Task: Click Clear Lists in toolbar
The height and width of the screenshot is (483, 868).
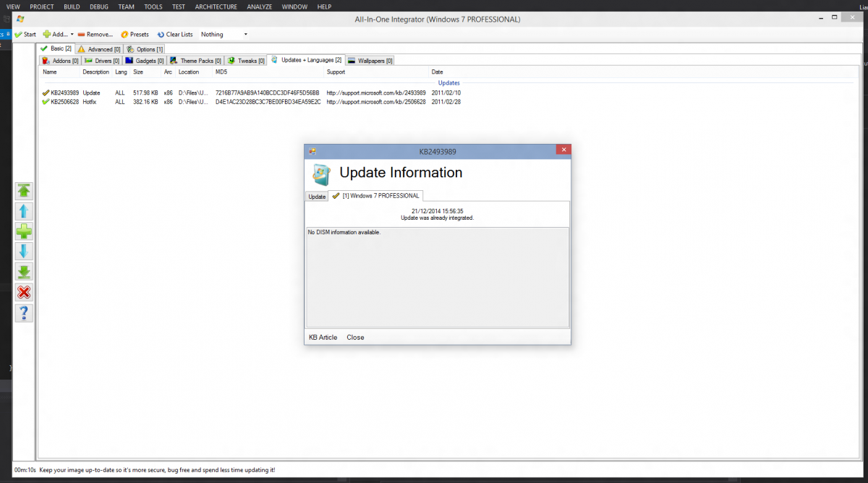Action: [x=175, y=34]
